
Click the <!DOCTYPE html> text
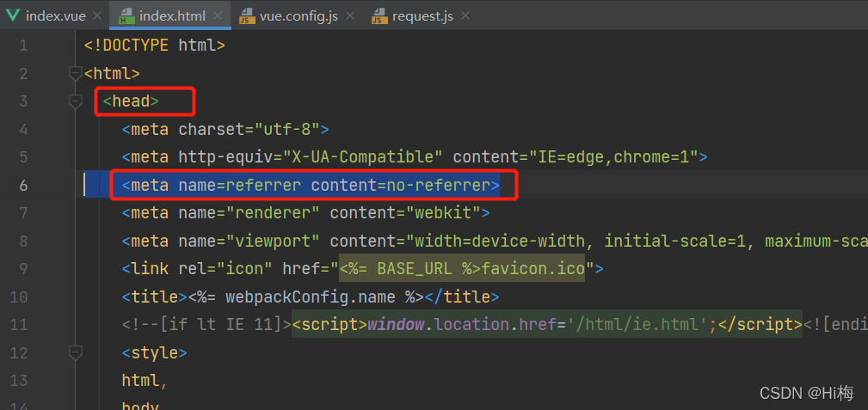coord(155,46)
